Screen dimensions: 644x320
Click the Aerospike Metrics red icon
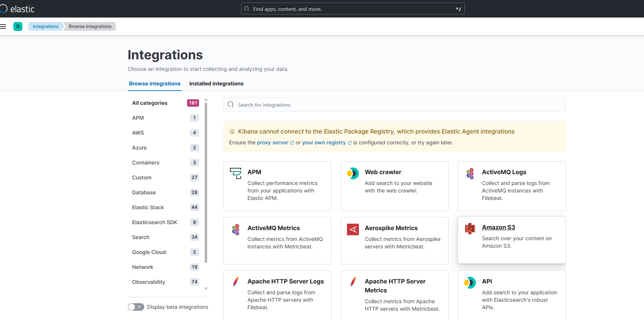[353, 229]
